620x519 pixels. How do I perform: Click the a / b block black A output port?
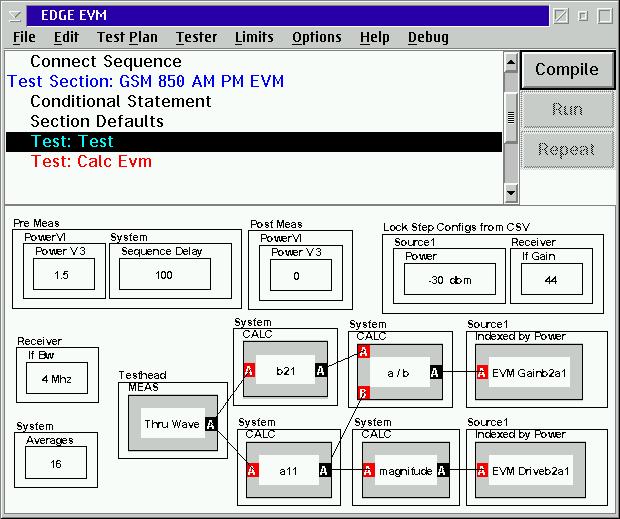[x=435, y=372]
